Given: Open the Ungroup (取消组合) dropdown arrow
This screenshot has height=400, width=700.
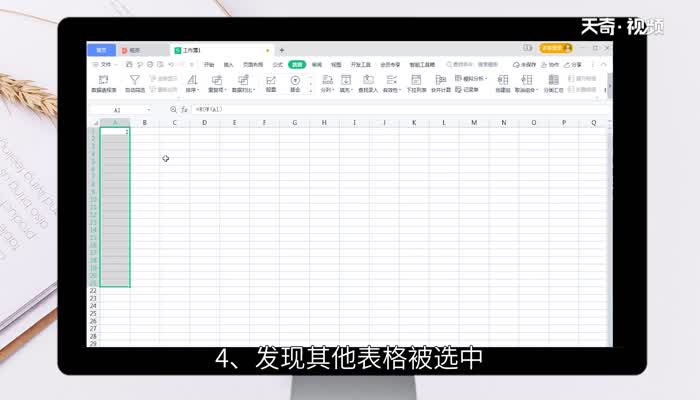Looking at the screenshot, I should click(x=537, y=90).
